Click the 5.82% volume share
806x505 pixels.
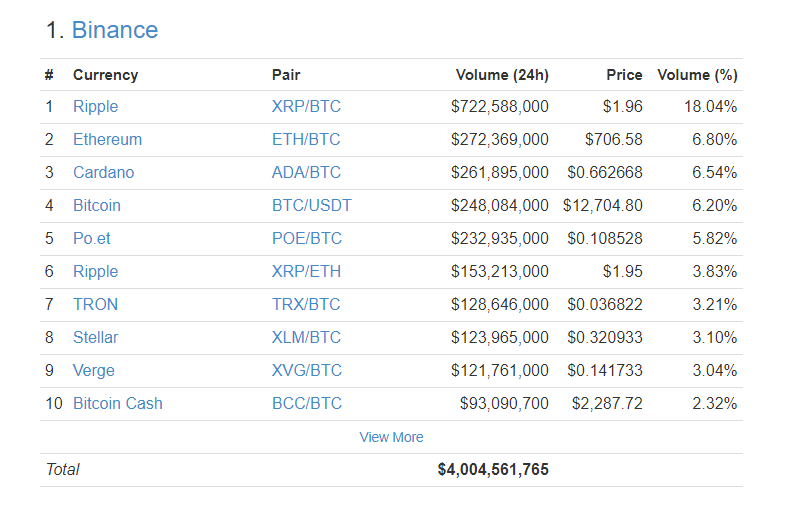[715, 238]
